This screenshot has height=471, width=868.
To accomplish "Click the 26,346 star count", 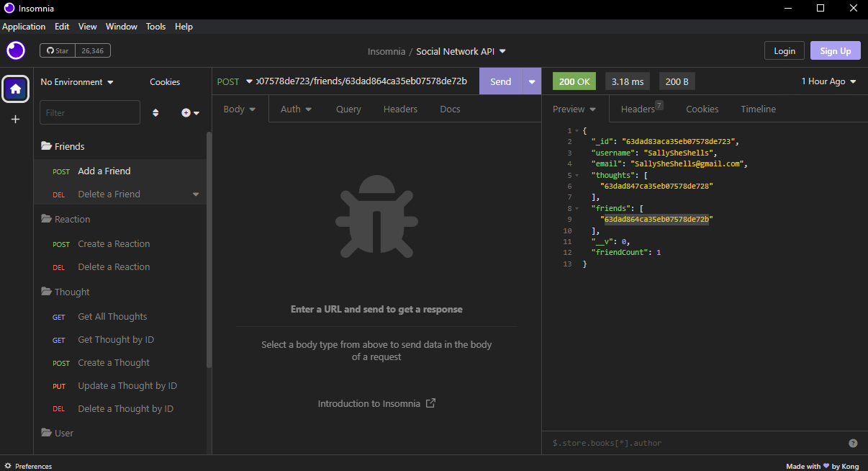I will tap(92, 50).
